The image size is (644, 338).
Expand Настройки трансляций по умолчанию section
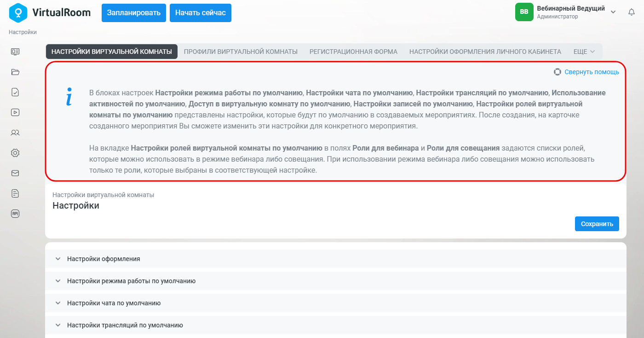pyautogui.click(x=336, y=325)
